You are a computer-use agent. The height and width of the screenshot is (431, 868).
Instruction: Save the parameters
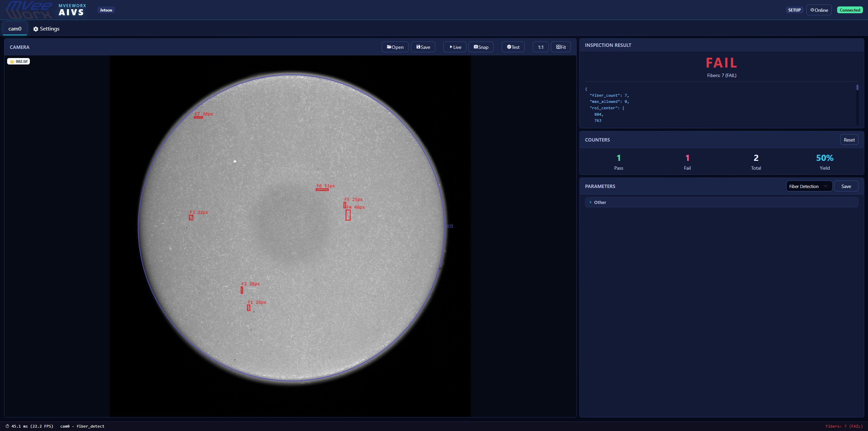[846, 186]
